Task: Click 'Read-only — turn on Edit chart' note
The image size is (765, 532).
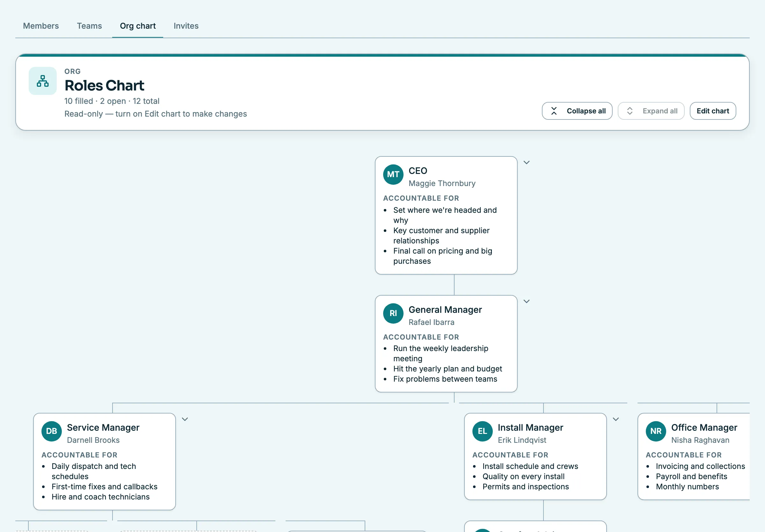Action: point(156,114)
